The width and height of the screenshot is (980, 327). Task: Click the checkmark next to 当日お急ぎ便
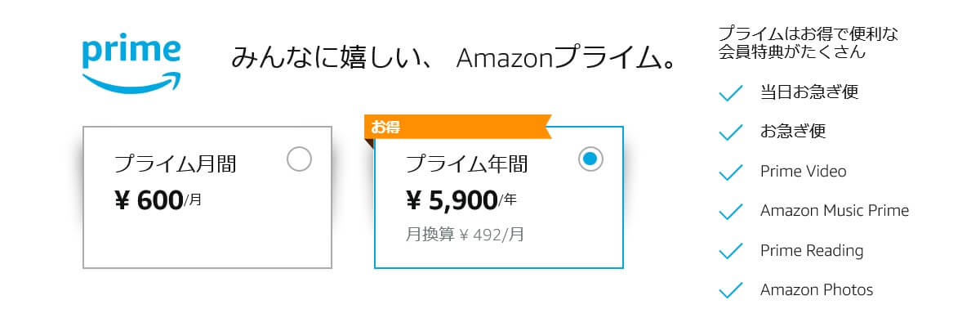(729, 93)
